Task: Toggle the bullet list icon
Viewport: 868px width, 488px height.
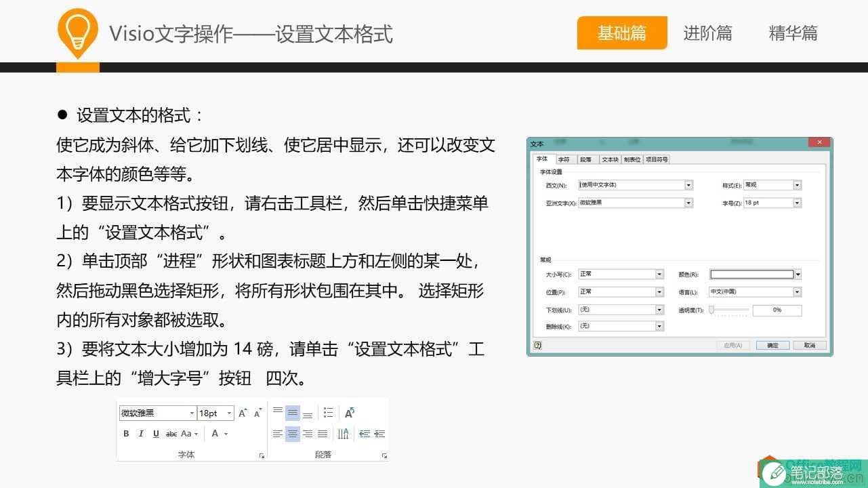Action: (x=328, y=413)
